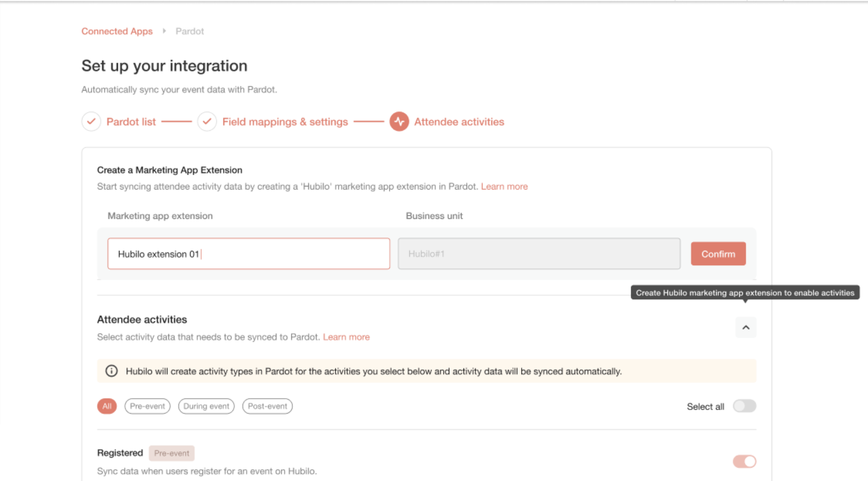Click 'Sync data when users register' description
Screen dimensions: 868x481
207,471
